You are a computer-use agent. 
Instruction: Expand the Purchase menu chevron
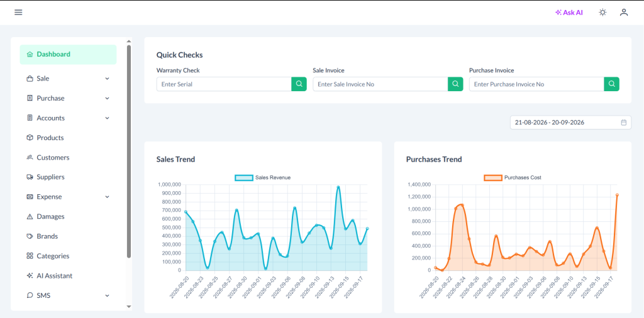click(x=107, y=98)
